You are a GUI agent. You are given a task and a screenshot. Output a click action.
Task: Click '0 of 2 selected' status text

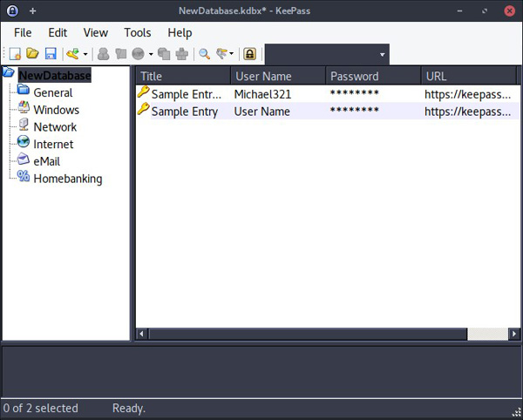(x=40, y=408)
